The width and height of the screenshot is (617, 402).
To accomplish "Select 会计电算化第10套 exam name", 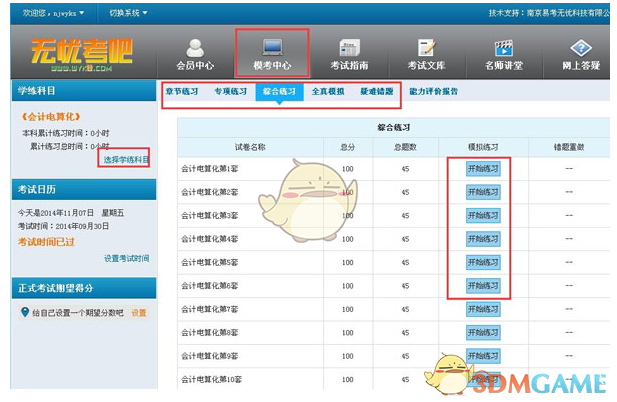I will [x=211, y=380].
